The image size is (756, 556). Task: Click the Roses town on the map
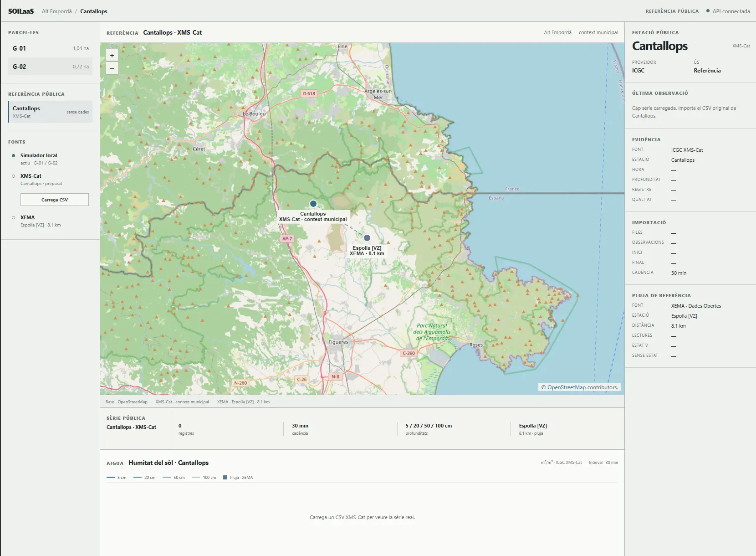pyautogui.click(x=476, y=345)
